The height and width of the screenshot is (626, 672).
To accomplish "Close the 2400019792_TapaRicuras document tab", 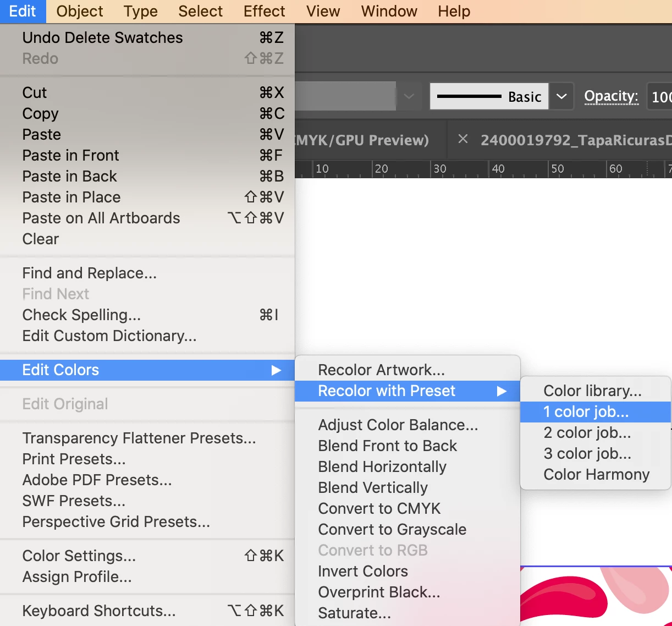I will 463,139.
